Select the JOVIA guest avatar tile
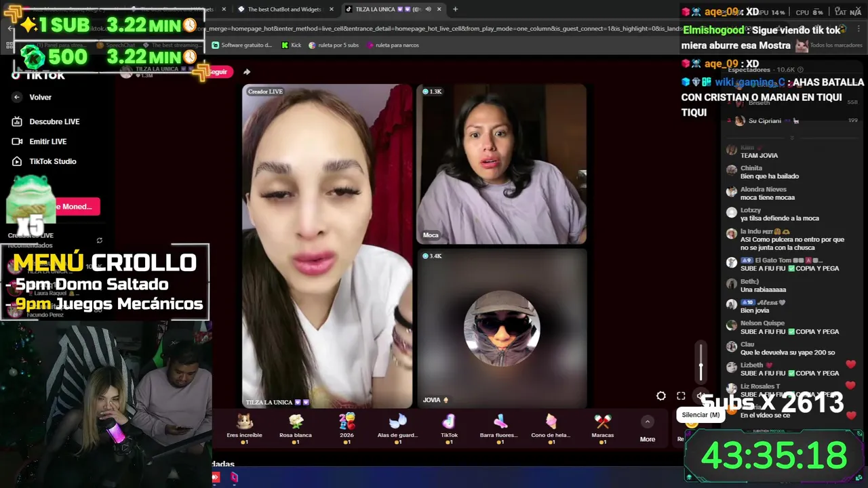868x488 pixels. click(501, 328)
